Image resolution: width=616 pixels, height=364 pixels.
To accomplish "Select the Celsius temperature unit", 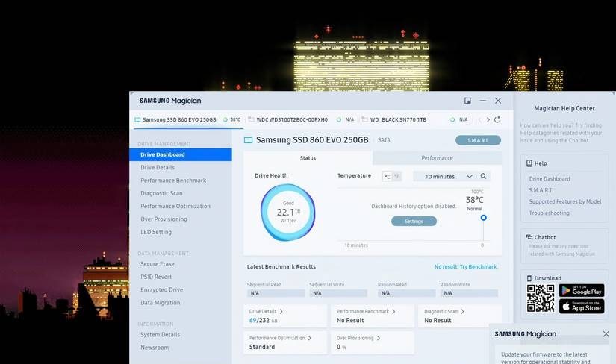I will click(388, 176).
